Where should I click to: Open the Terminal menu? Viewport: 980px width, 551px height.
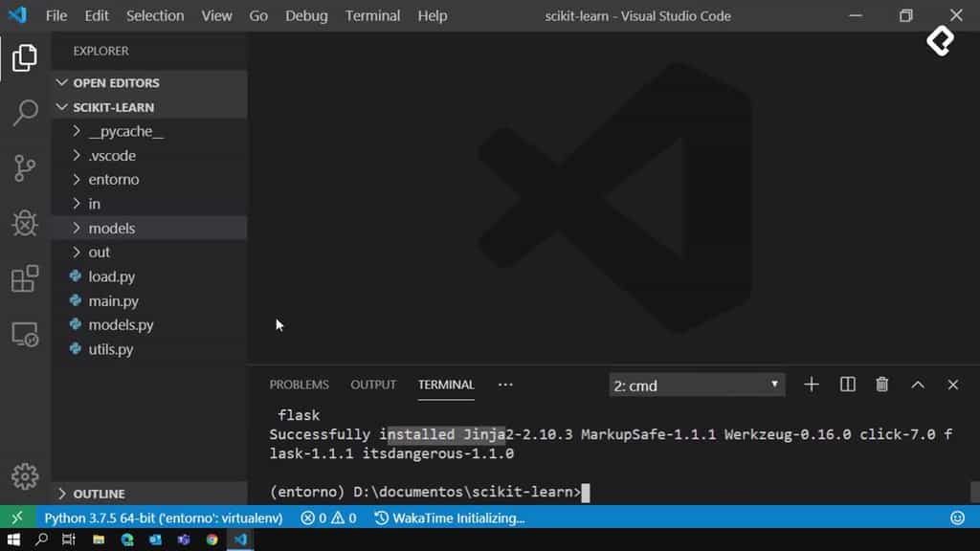(372, 15)
